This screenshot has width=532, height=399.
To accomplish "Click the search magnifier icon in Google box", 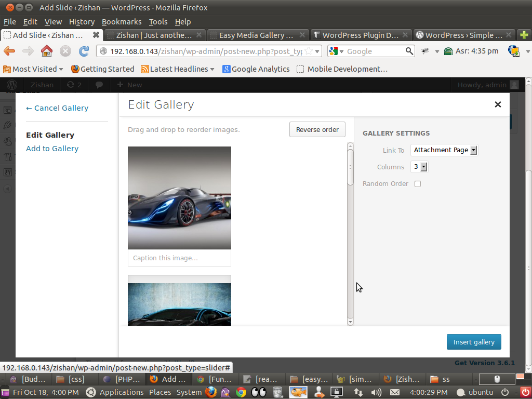I will tap(409, 51).
